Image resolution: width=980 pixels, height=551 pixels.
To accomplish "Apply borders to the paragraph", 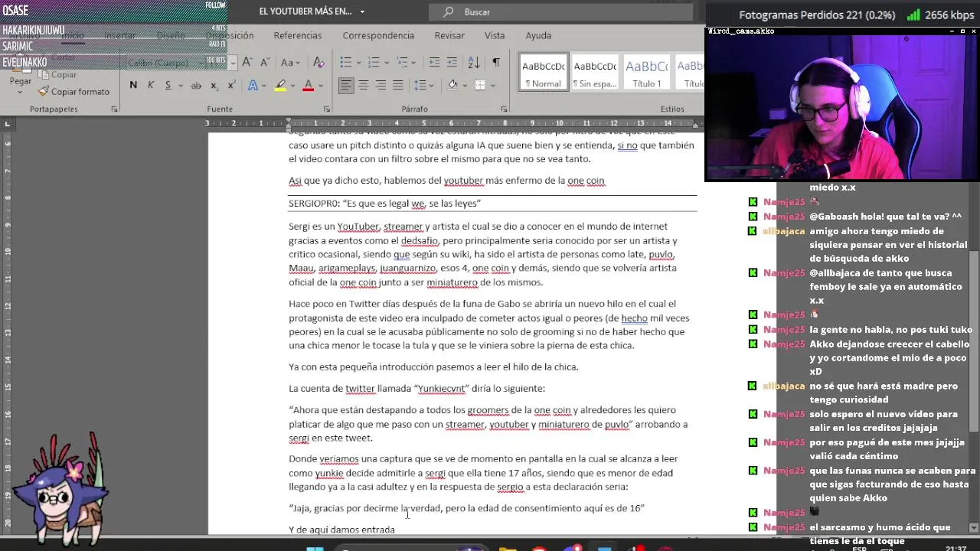I will [480, 85].
